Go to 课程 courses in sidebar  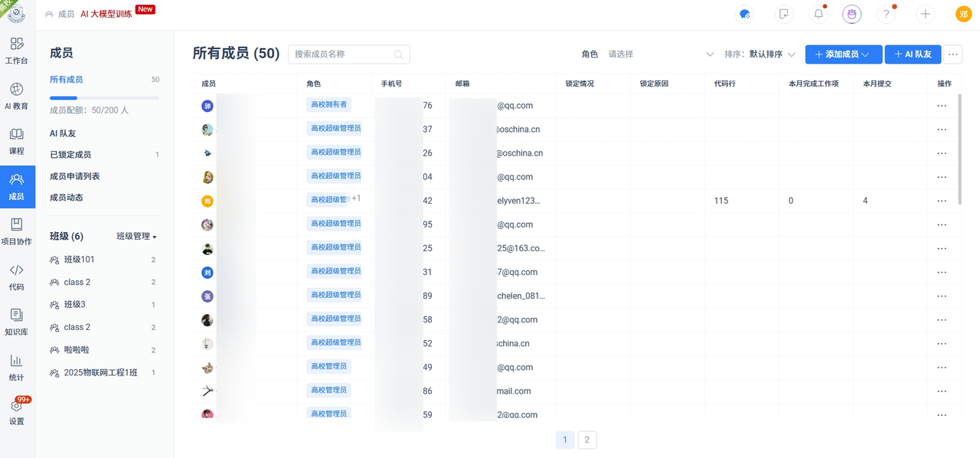[17, 142]
